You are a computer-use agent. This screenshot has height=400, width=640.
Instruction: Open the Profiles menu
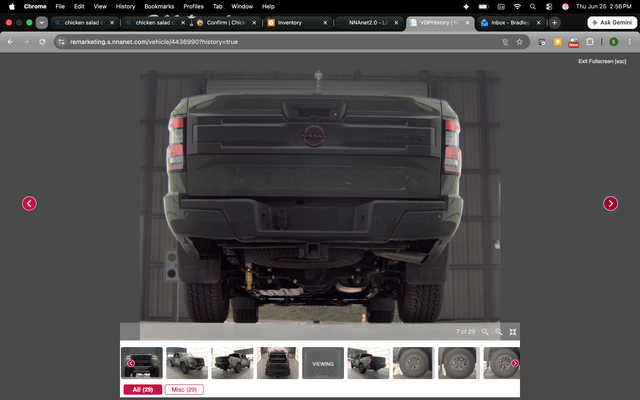[193, 7]
